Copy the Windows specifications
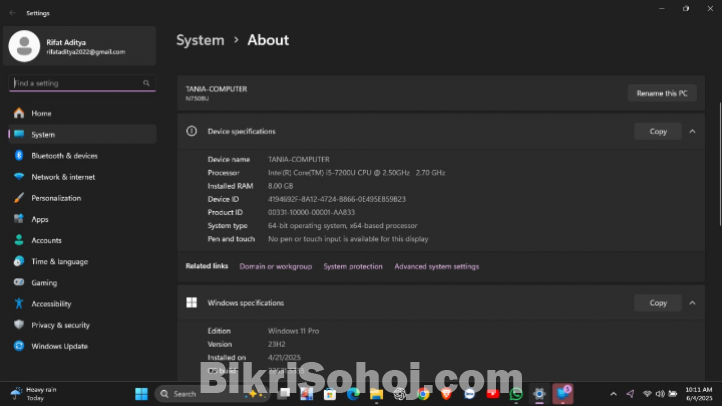The width and height of the screenshot is (722, 406). (x=658, y=303)
